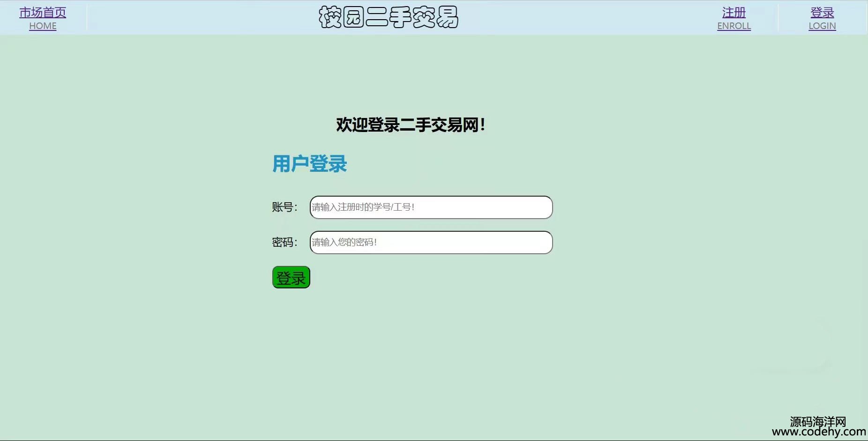The height and width of the screenshot is (441, 868).
Task: Open the 登录 LOGIN nav link
Action: click(822, 19)
